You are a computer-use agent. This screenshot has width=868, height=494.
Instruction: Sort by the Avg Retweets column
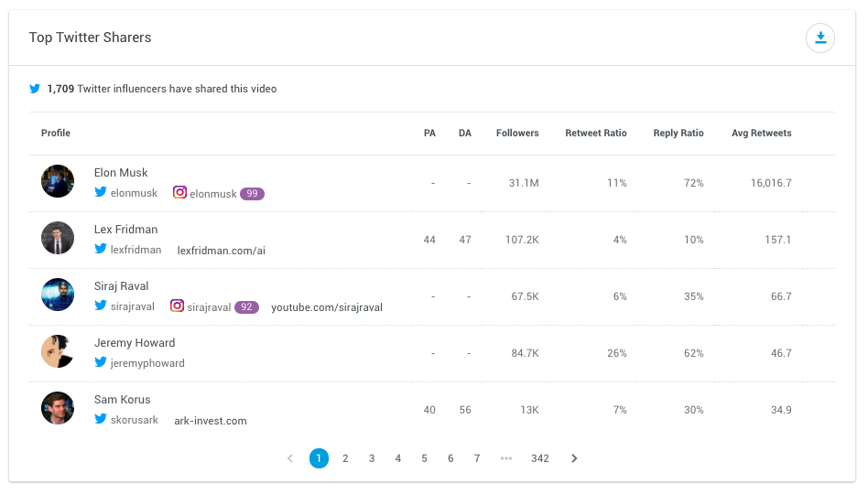tap(761, 134)
